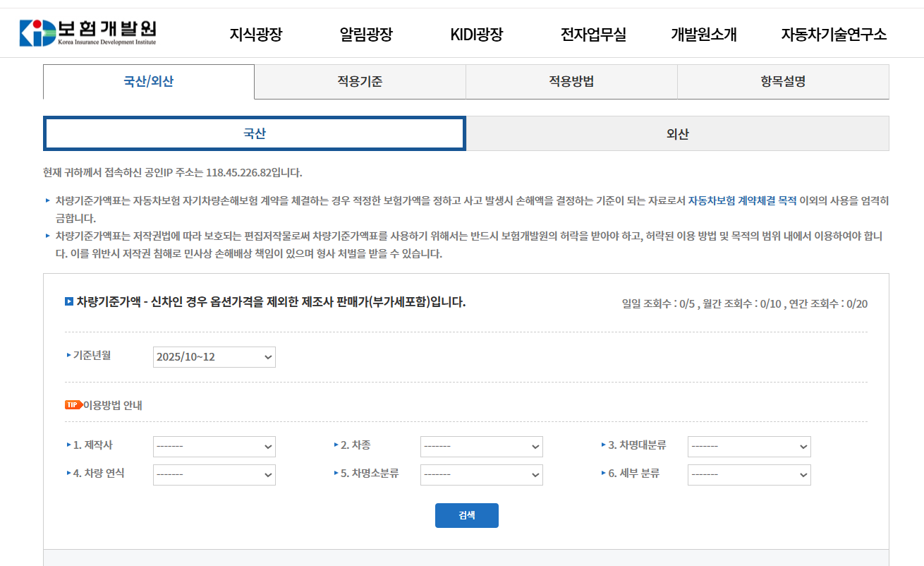This screenshot has height=566, width=924.
Task: Open the 5. 차명소분류 dropdown
Action: 482,475
